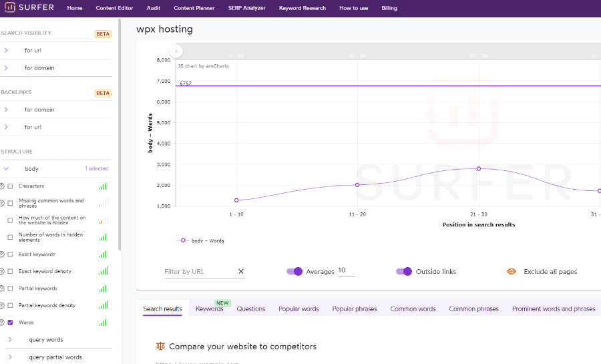Click the Exclude all pages eye icon
The height and width of the screenshot is (364, 601).
pyautogui.click(x=512, y=271)
